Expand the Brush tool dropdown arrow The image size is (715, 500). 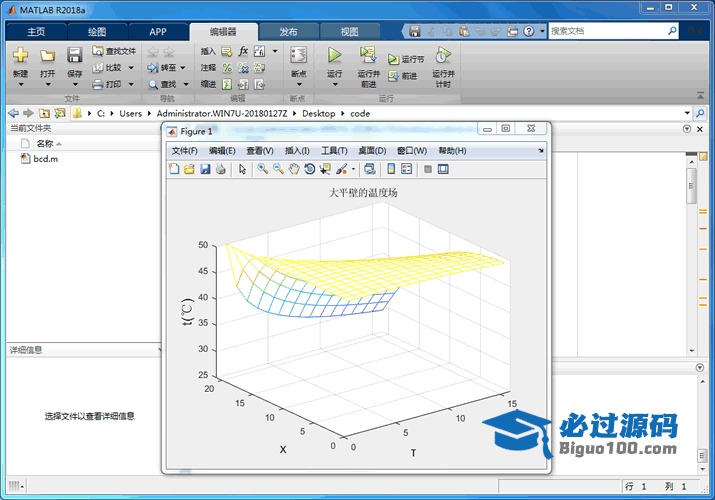[353, 170]
